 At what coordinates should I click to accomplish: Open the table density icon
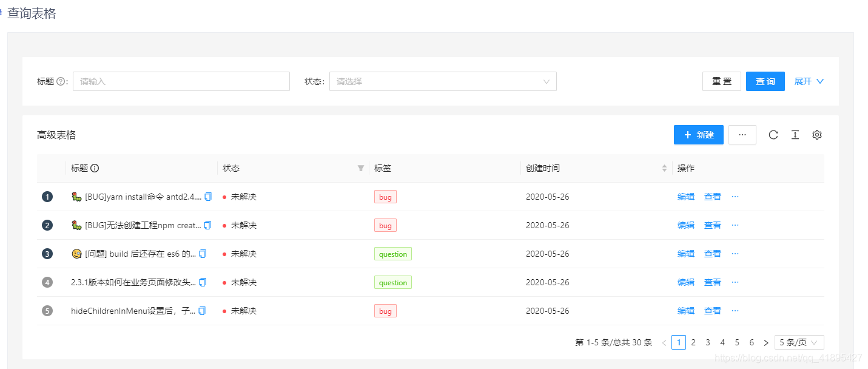(x=795, y=135)
